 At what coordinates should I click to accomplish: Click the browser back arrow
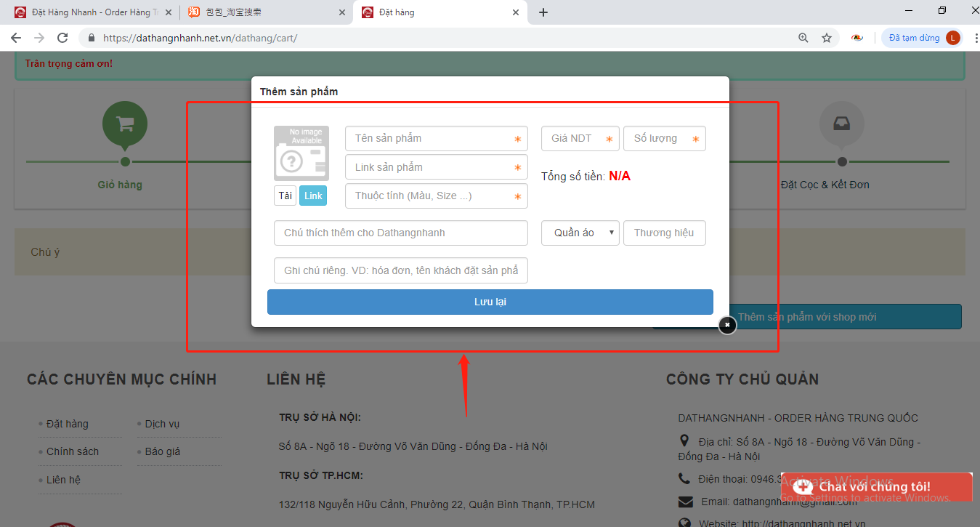pos(16,38)
